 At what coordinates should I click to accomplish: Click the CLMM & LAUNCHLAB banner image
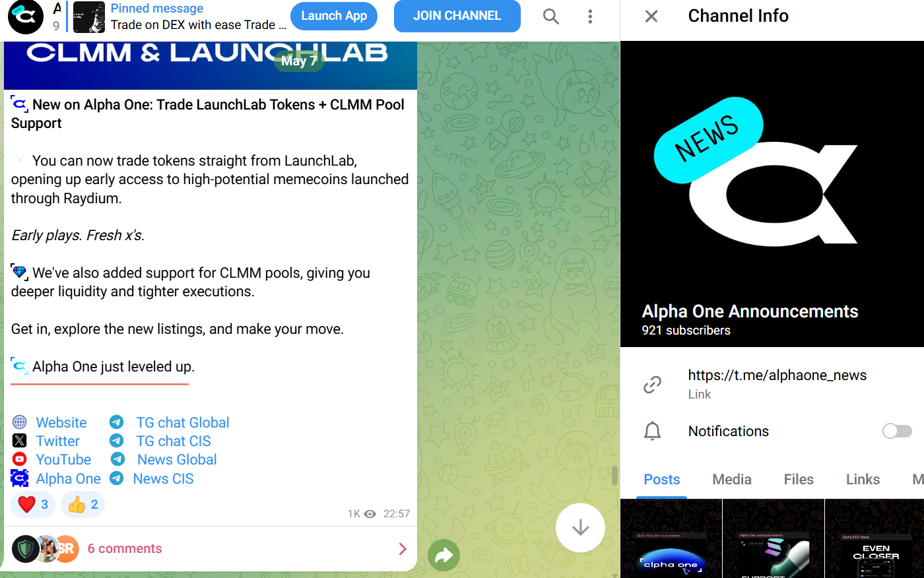[x=211, y=65]
